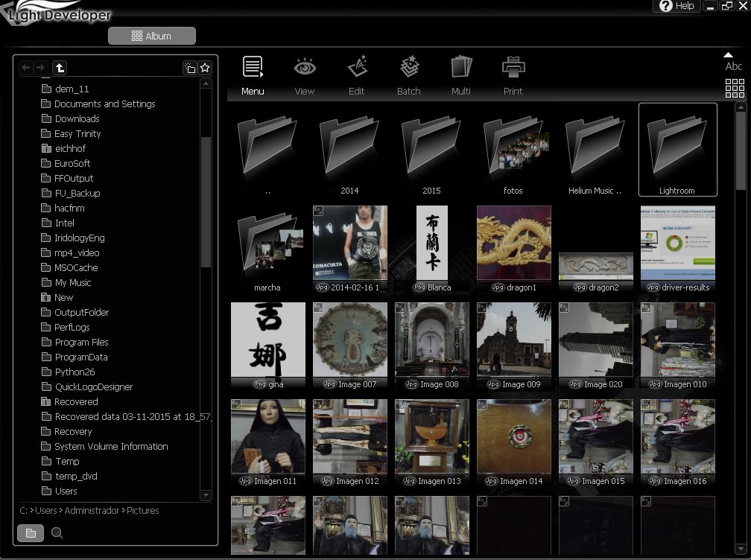Select the Batch processing icon

408,75
